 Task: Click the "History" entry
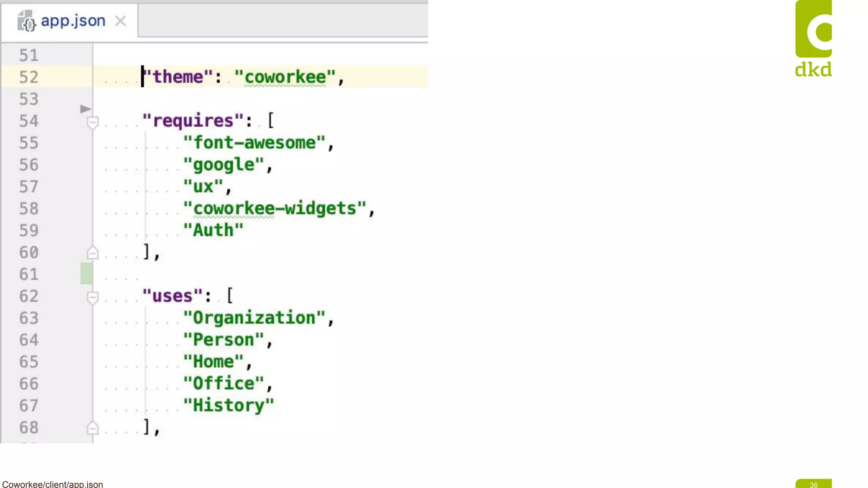point(228,405)
